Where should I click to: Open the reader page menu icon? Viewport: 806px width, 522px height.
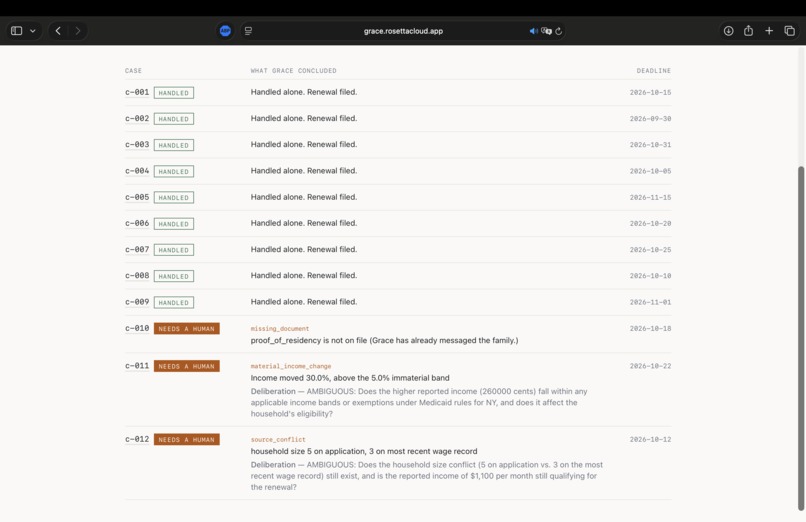point(248,31)
